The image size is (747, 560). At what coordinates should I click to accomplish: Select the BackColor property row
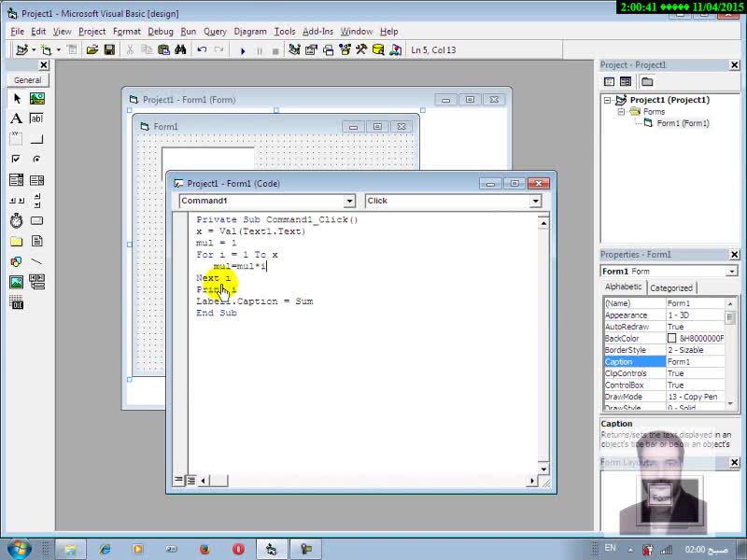coord(664,338)
